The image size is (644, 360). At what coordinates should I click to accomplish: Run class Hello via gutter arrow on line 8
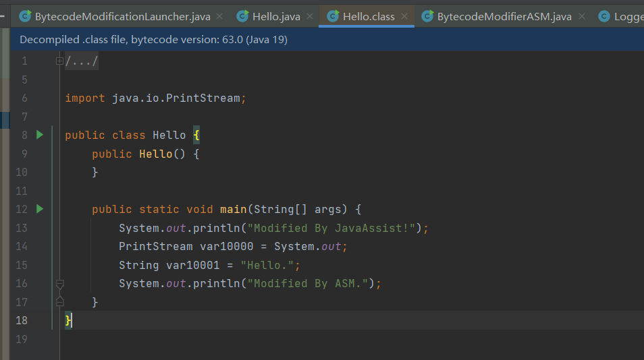pyautogui.click(x=40, y=135)
